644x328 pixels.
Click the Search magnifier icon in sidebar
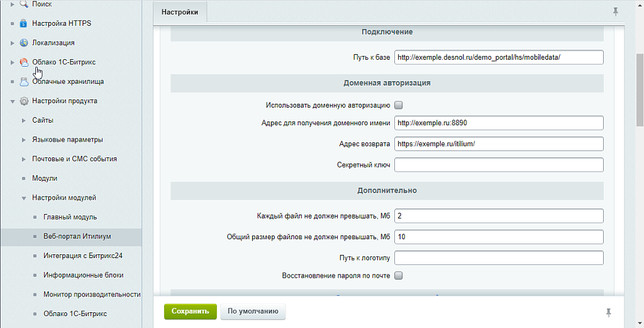[24, 4]
